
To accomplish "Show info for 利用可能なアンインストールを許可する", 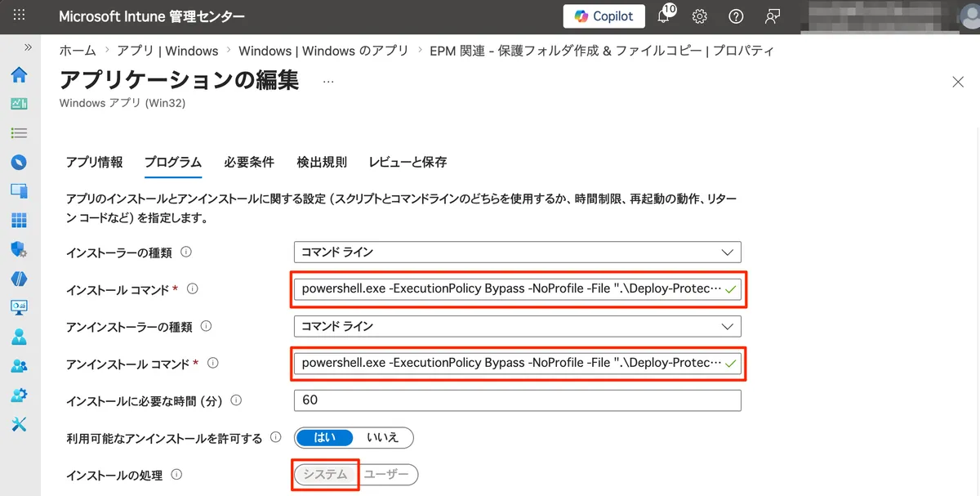I will 276,438.
